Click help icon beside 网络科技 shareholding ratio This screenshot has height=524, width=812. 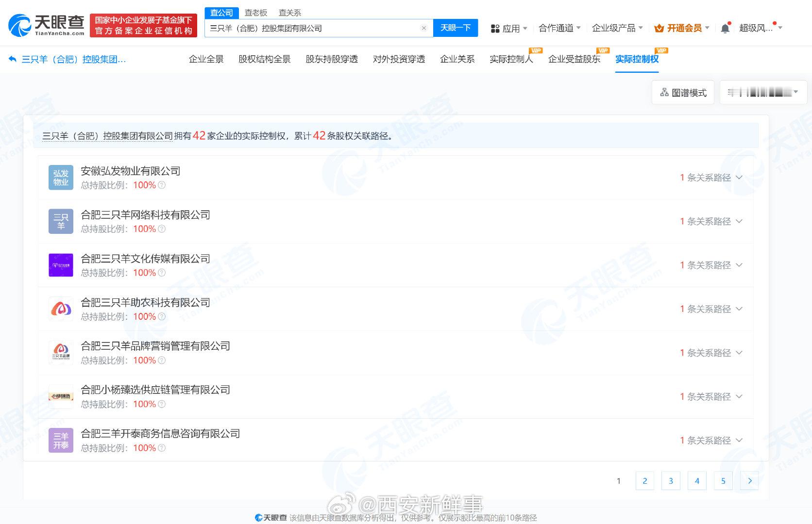[162, 229]
